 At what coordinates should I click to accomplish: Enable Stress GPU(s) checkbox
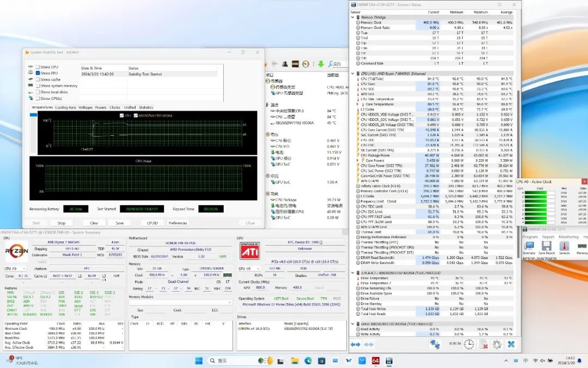38,98
